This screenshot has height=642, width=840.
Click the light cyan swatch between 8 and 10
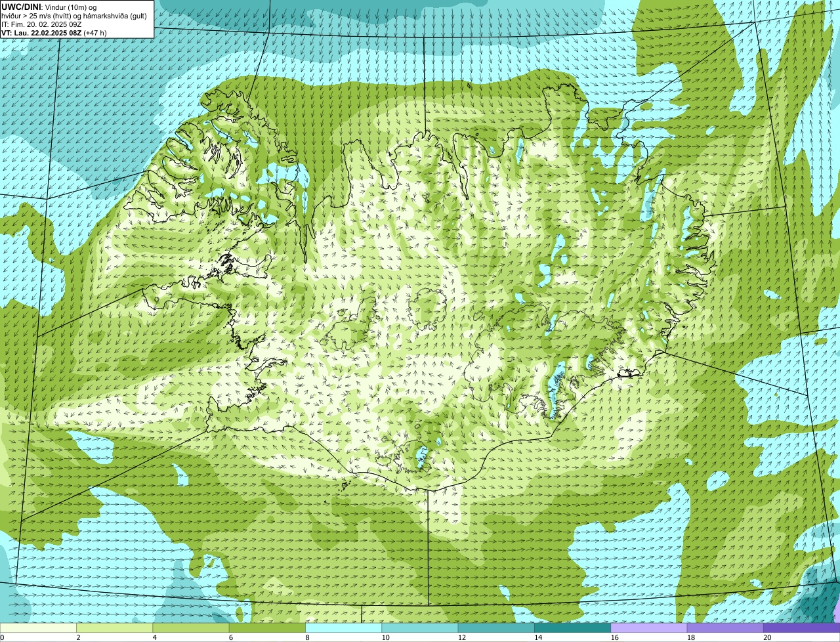tap(343, 628)
